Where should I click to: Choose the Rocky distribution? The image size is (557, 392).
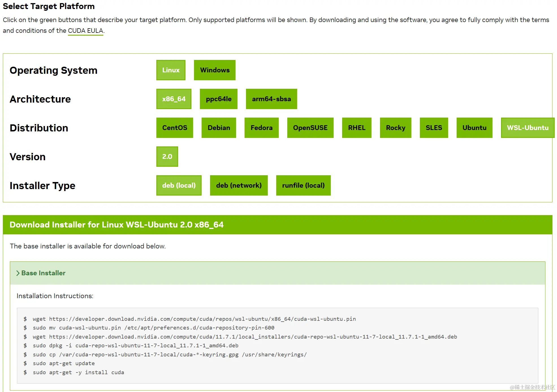pos(395,128)
